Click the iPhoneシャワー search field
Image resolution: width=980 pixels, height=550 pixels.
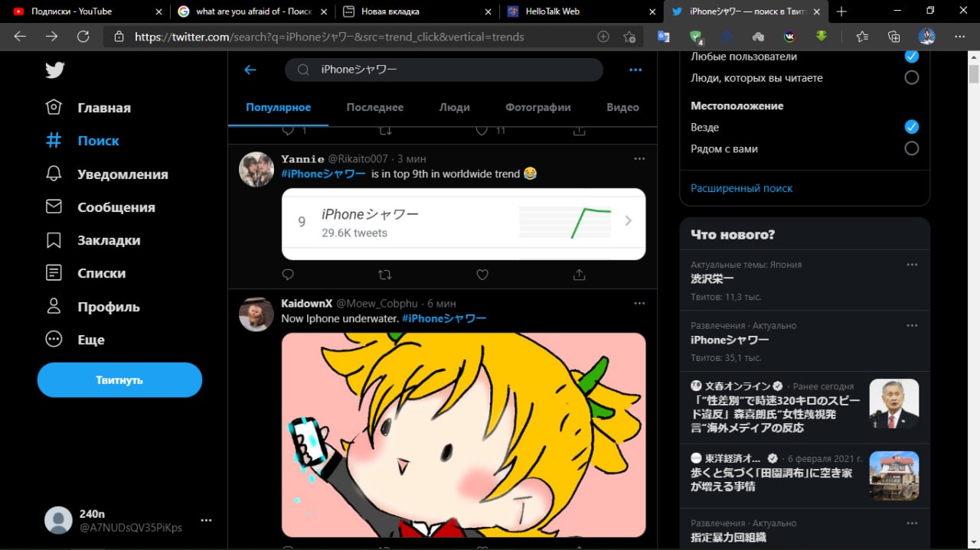click(444, 70)
